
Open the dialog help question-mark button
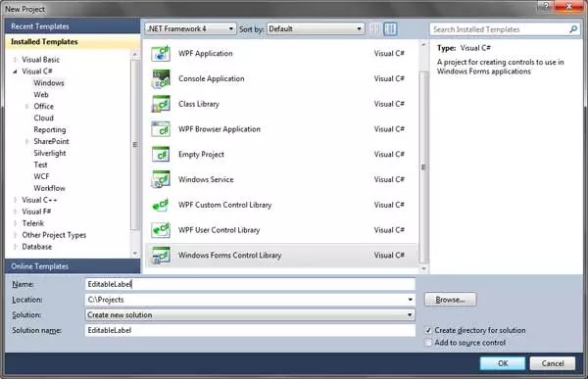click(x=546, y=6)
